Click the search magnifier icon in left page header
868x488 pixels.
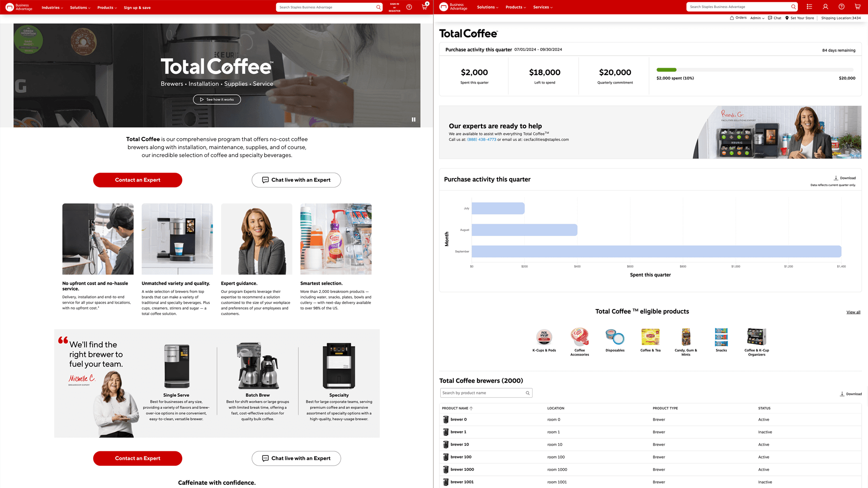[x=378, y=7]
